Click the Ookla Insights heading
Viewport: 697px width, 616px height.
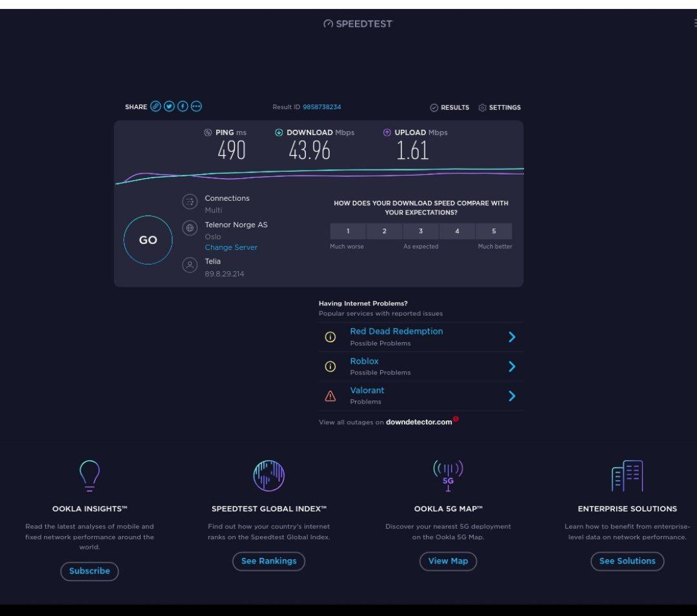[89, 509]
